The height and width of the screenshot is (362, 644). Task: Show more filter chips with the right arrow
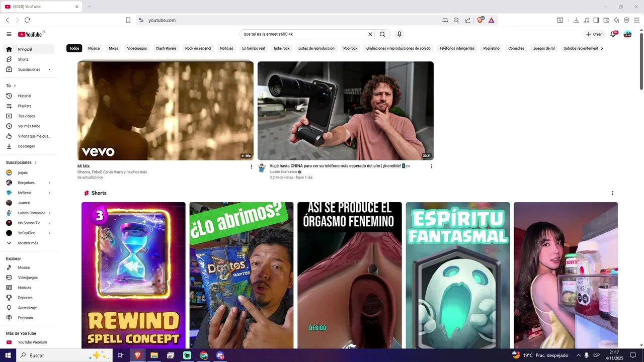tap(602, 48)
